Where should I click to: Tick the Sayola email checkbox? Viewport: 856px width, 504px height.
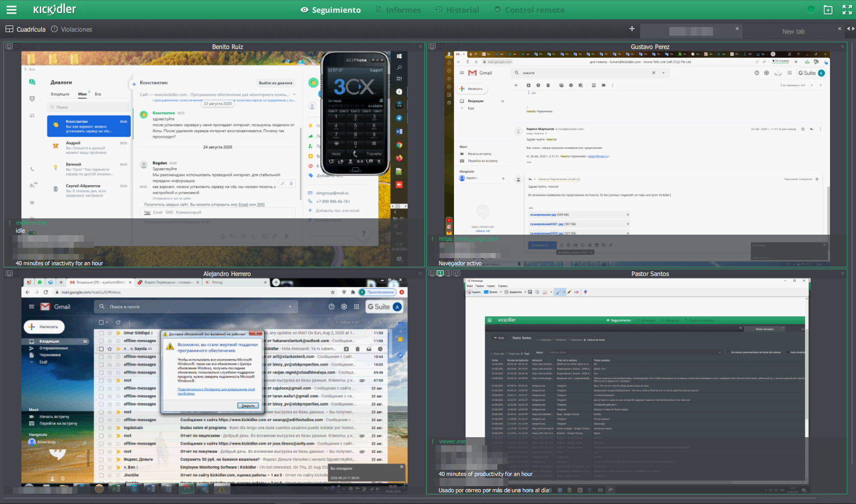[101, 349]
